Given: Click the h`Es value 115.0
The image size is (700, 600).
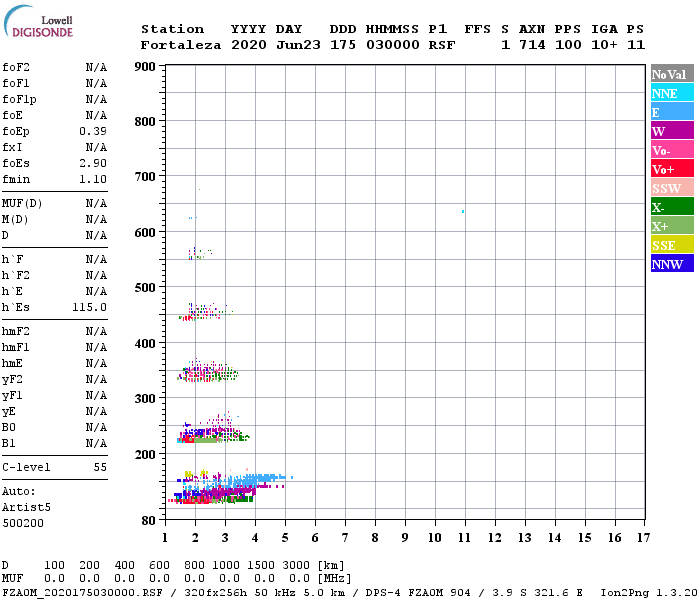Looking at the screenshot, I should click(90, 308).
